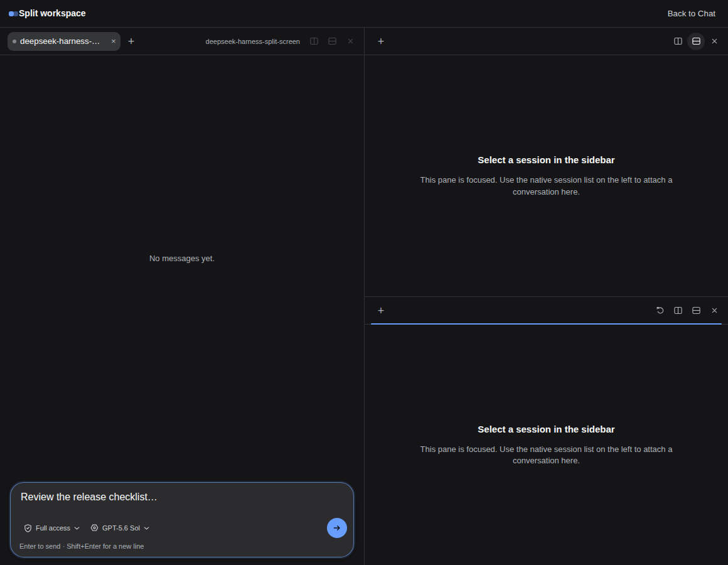Image resolution: width=728 pixels, height=565 pixels.
Task: Split the left pane vertically
Action: click(314, 41)
